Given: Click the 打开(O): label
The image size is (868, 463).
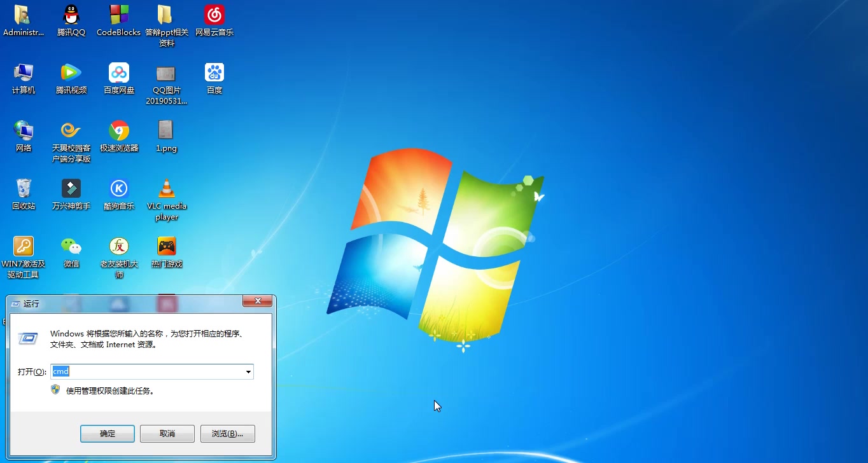Looking at the screenshot, I should point(32,372).
